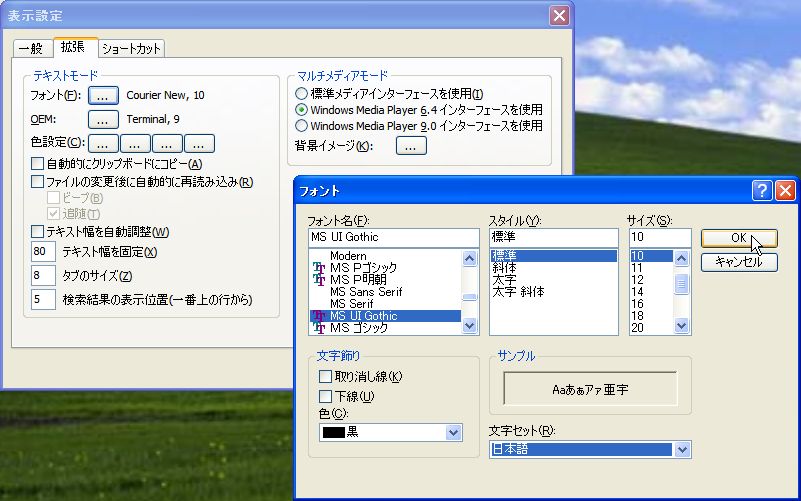This screenshot has height=501, width=801.
Task: Click the help question mark in フォント dialog
Action: 762,190
